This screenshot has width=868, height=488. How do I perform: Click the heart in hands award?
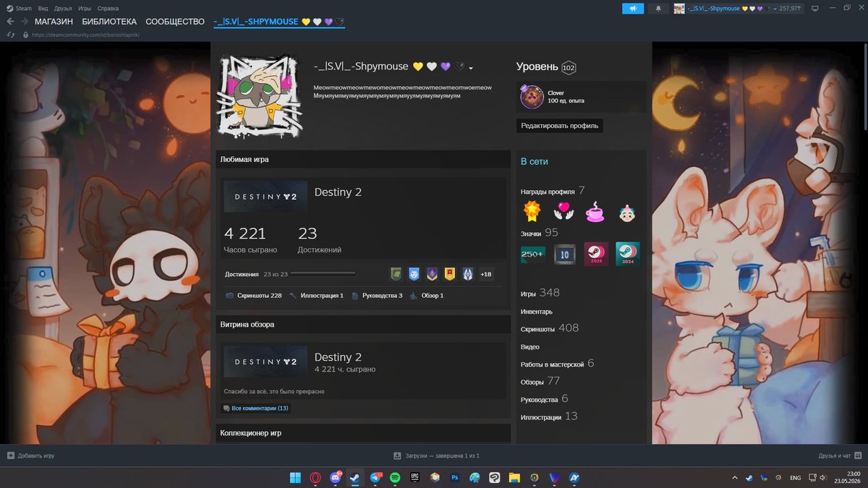pos(563,212)
